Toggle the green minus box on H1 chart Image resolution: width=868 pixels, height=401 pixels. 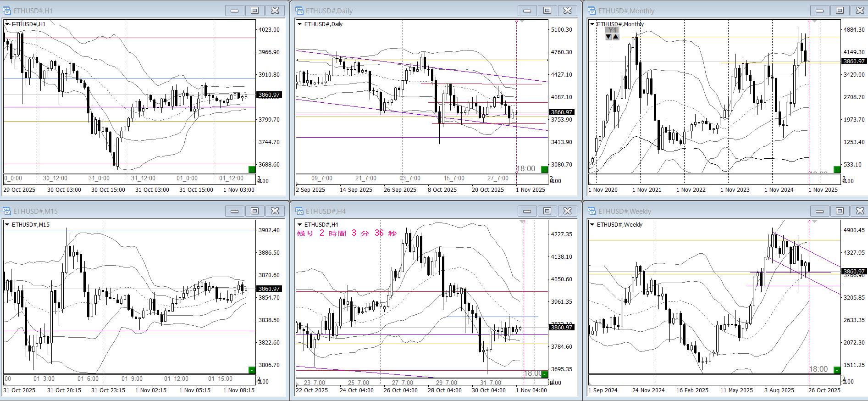pyautogui.click(x=251, y=169)
